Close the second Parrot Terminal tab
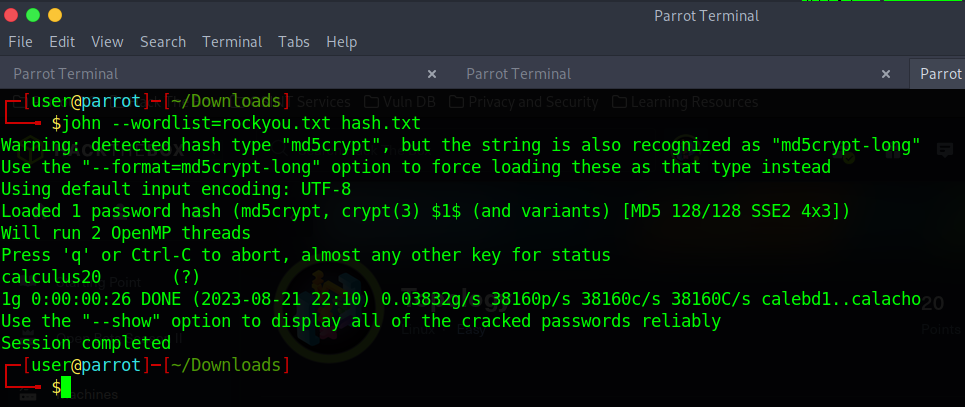This screenshot has height=407, width=965. 886,74
